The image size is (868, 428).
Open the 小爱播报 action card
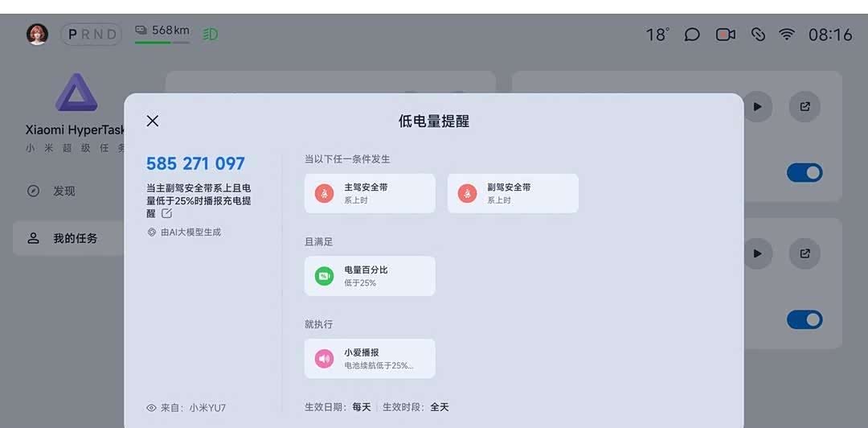pyautogui.click(x=370, y=359)
